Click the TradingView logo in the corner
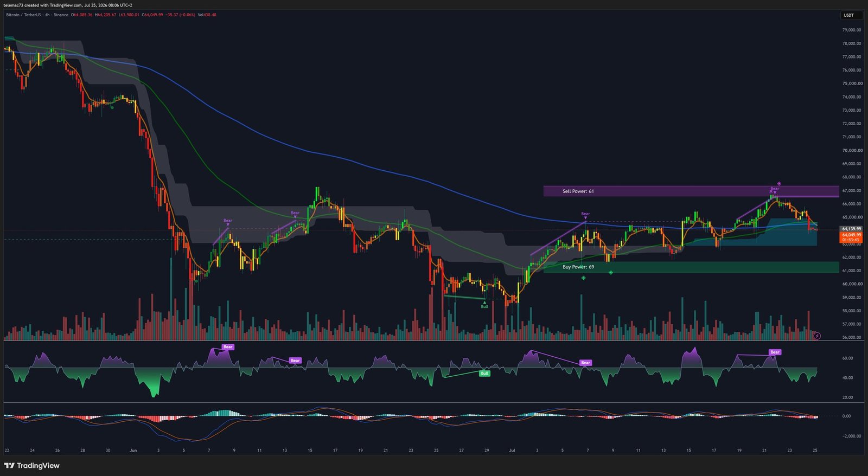868x476 pixels. pyautogui.click(x=31, y=466)
